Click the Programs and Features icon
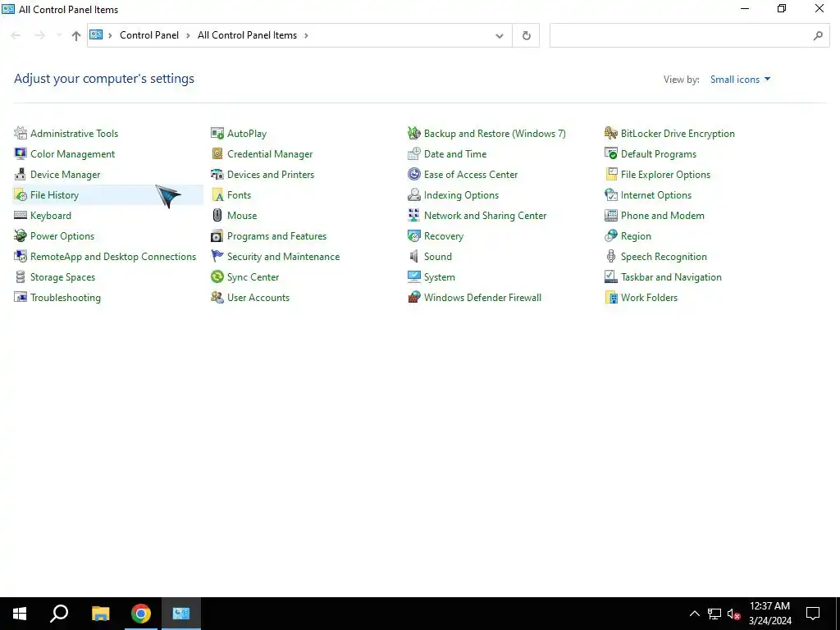Viewport: 840px width, 630px height. [x=217, y=235]
